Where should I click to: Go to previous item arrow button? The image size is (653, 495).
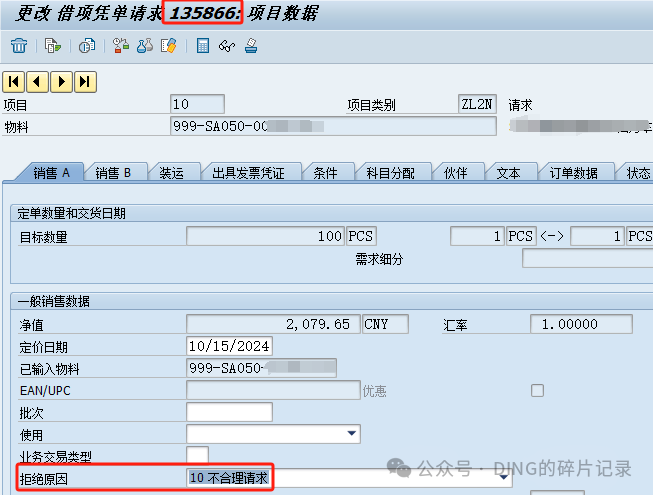point(37,82)
